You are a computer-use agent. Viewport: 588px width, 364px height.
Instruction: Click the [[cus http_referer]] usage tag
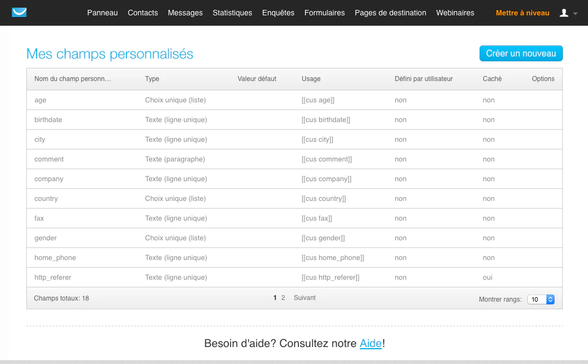tap(330, 278)
